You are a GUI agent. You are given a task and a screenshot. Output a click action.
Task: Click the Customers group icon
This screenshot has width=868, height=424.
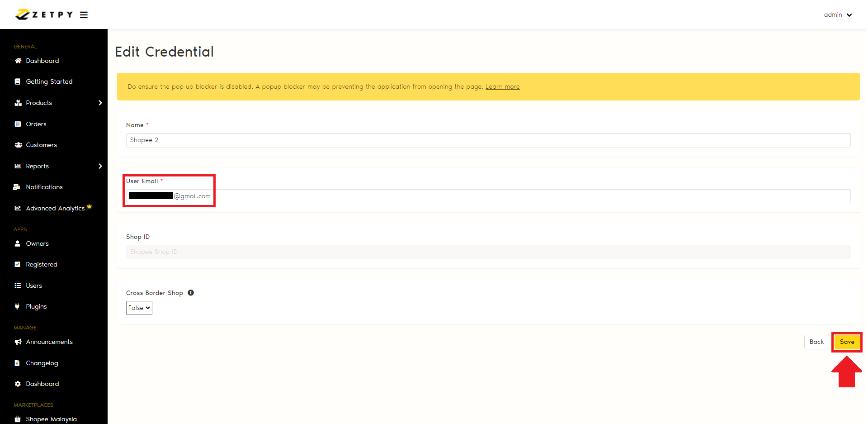tap(19, 145)
